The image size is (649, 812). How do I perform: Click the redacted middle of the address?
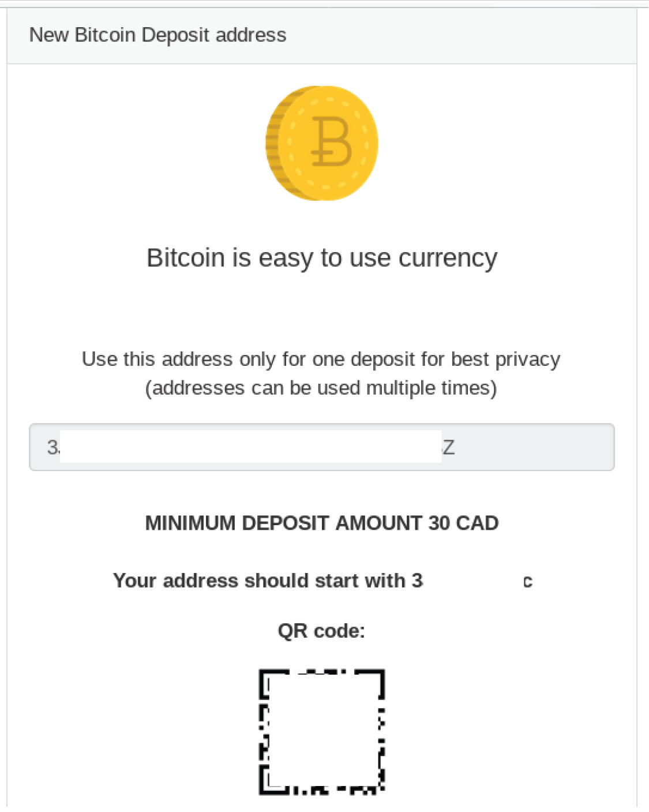click(x=251, y=446)
